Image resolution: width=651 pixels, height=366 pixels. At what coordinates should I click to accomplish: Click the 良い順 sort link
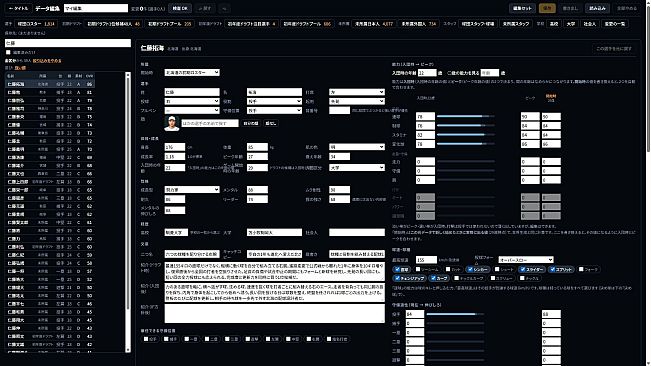click(20, 68)
